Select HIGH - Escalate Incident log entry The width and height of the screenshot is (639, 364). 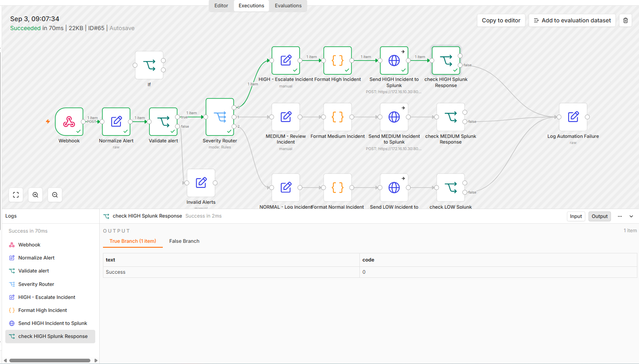coord(50,297)
